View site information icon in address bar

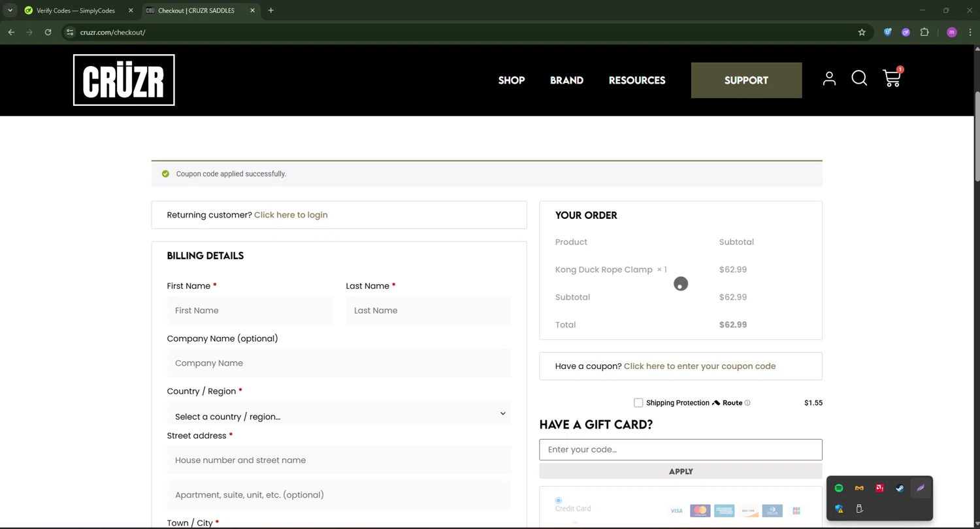tap(70, 32)
